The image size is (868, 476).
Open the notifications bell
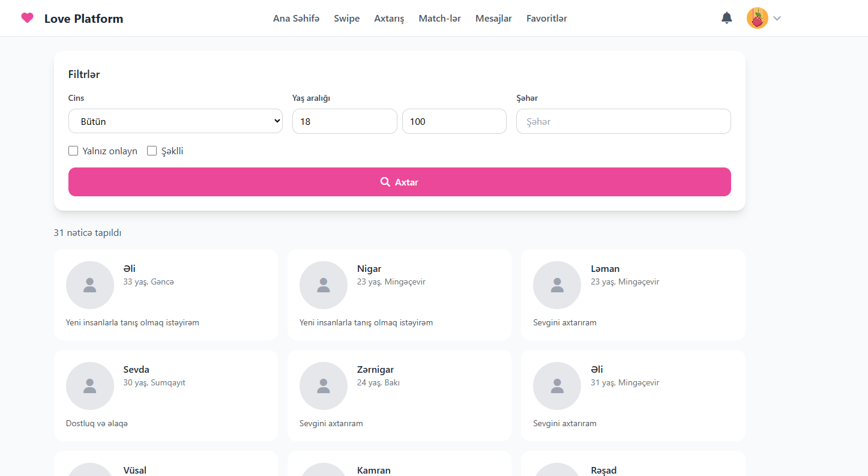coord(726,18)
